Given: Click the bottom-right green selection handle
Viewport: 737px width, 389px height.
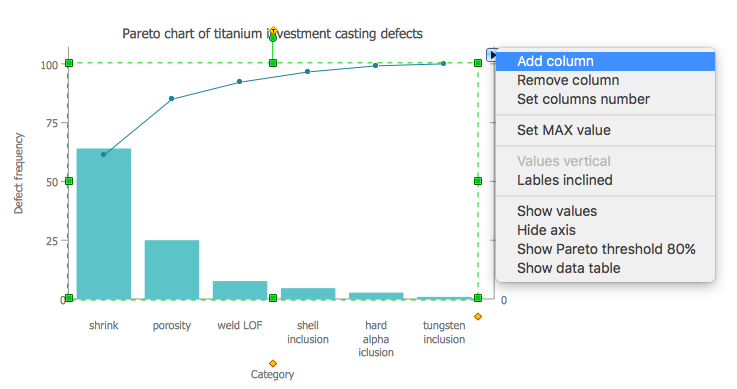Looking at the screenshot, I should coord(478,298).
